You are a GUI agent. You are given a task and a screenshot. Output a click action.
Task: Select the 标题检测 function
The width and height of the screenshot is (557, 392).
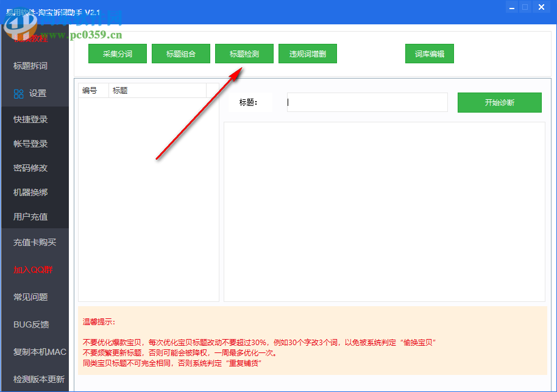tap(244, 54)
